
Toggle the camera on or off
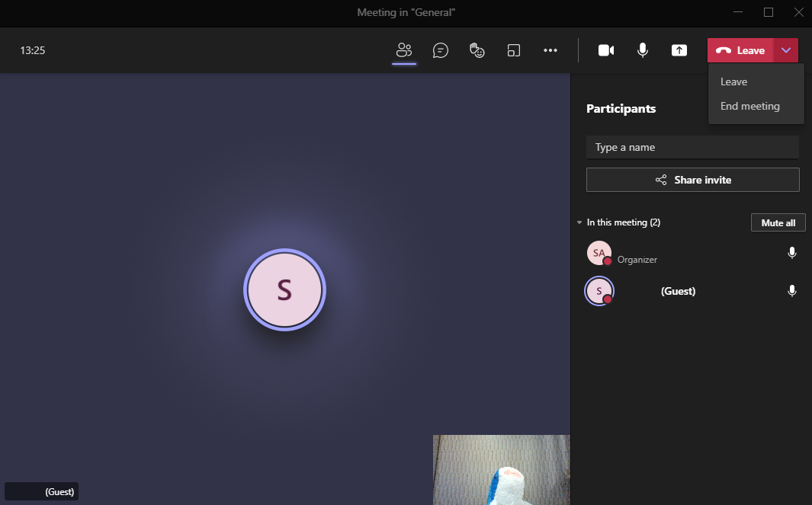click(x=606, y=50)
